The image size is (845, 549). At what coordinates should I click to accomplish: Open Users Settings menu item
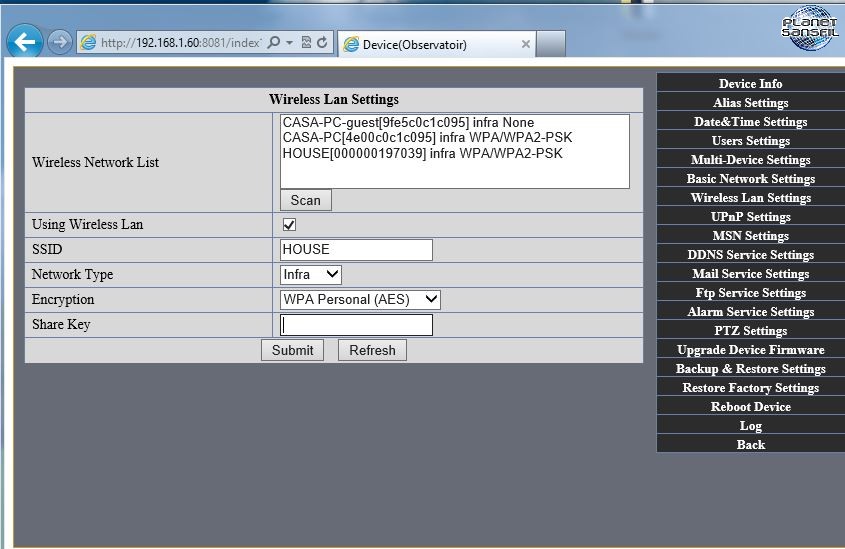751,141
